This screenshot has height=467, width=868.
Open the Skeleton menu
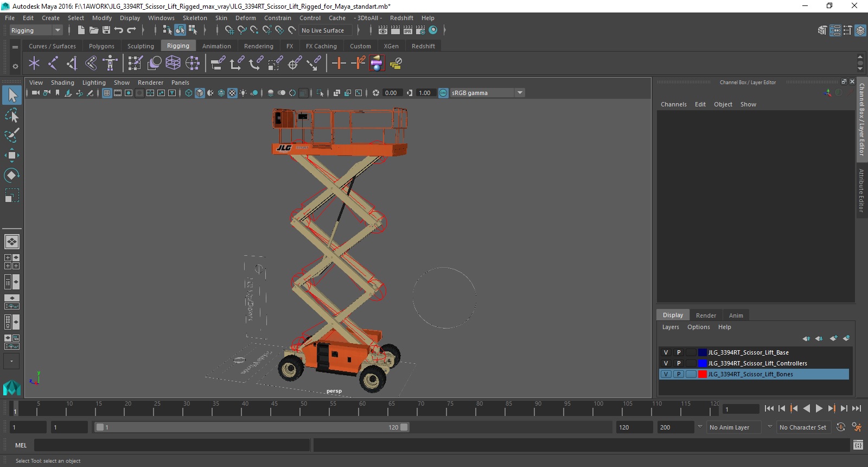pos(195,18)
